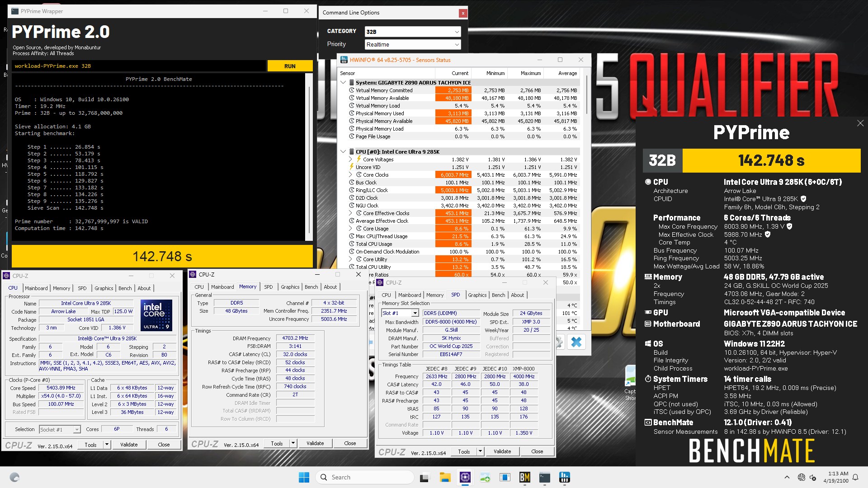Image resolution: width=868 pixels, height=488 pixels.
Task: Collapse the System GIGABYTE Z890 sensor group
Action: pyautogui.click(x=343, y=83)
